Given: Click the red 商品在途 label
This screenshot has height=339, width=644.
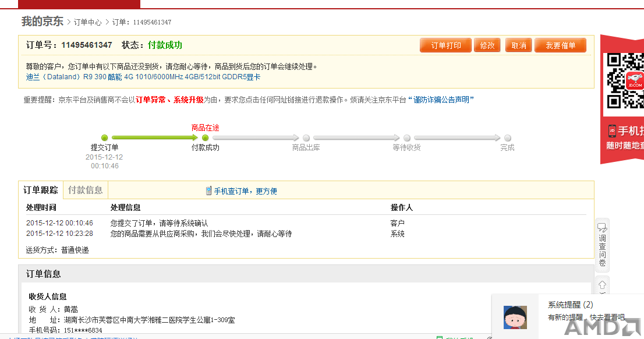Looking at the screenshot, I should pos(206,128).
